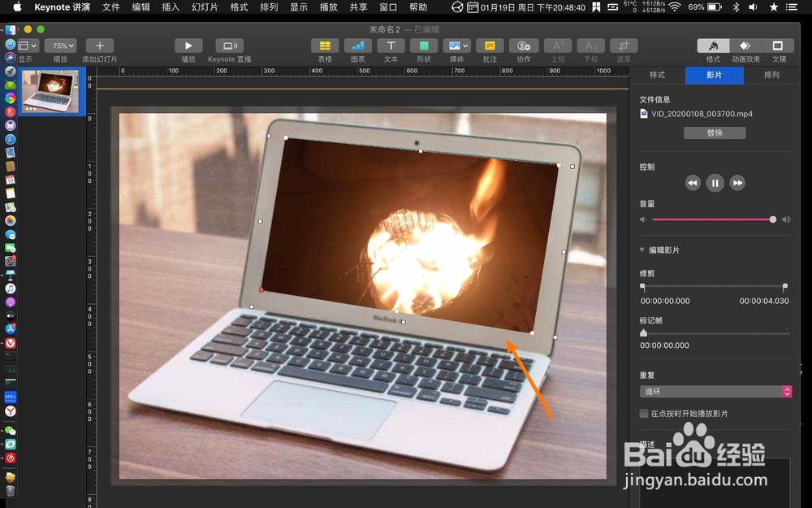Open Apple TV app in the Dock
Screen dimensions: 812x508
pos(11,315)
